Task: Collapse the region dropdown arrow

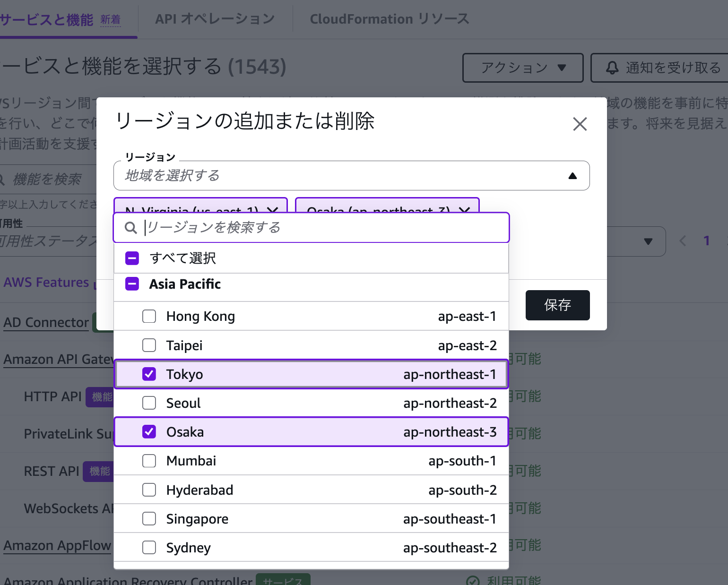Action: click(572, 176)
